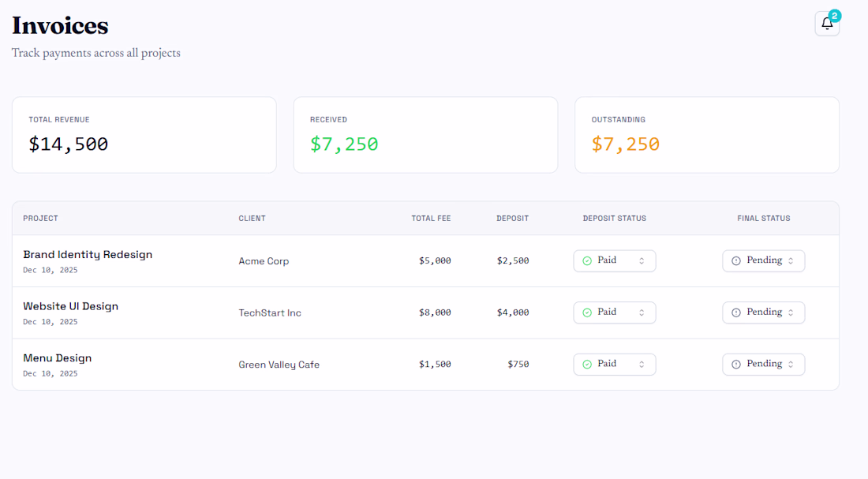The height and width of the screenshot is (479, 868).
Task: Expand final status dropdown for Menu Design
Action: (764, 365)
